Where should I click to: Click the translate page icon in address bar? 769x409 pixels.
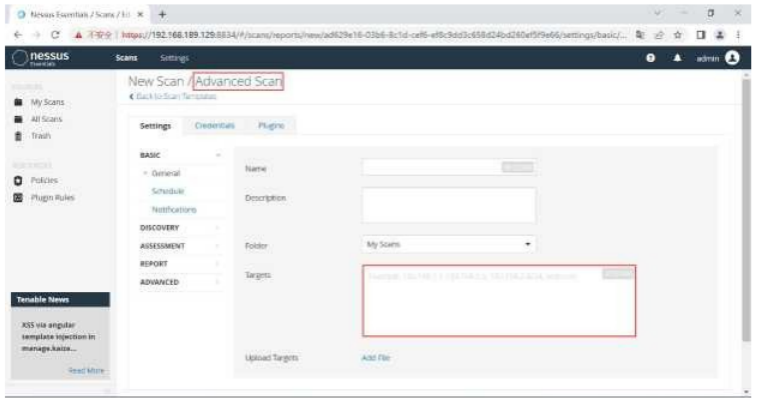[640, 35]
